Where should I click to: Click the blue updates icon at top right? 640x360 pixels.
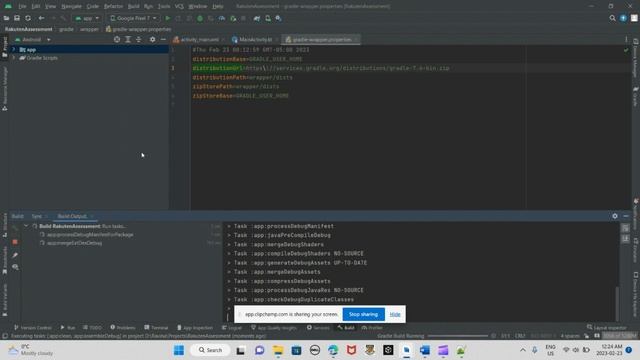623,18
